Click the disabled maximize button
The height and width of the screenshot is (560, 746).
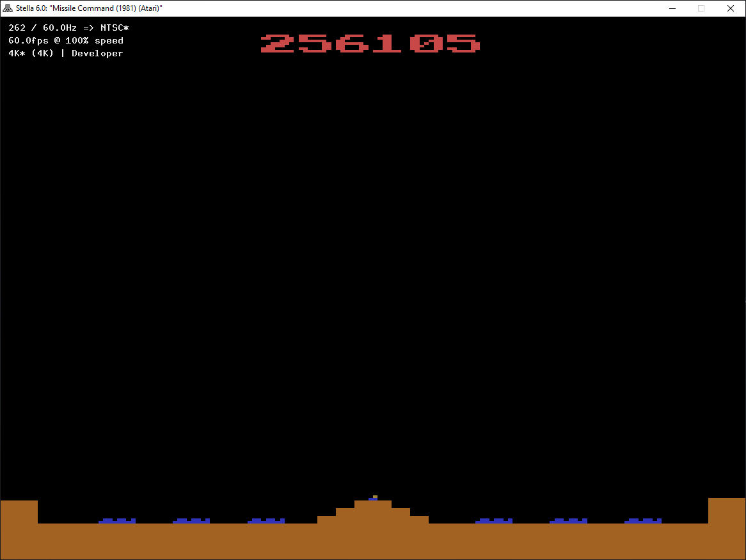701,8
